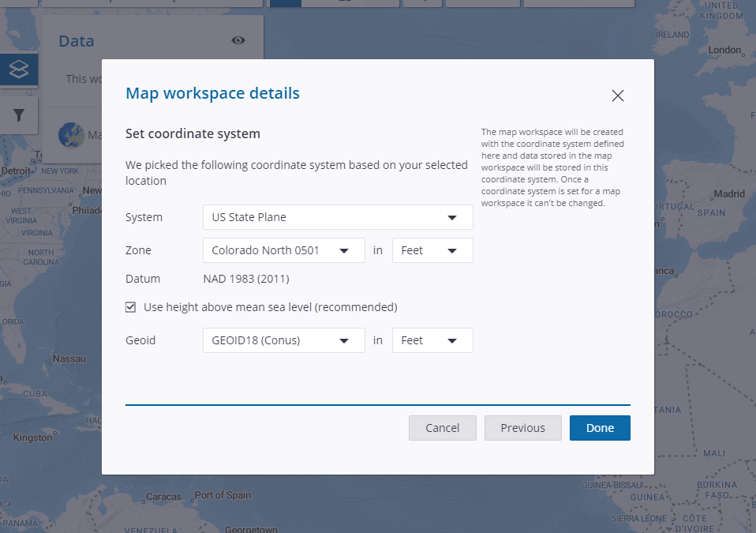Click the BURKINA FASO map label
The height and width of the screenshot is (533, 756).
coord(717,490)
